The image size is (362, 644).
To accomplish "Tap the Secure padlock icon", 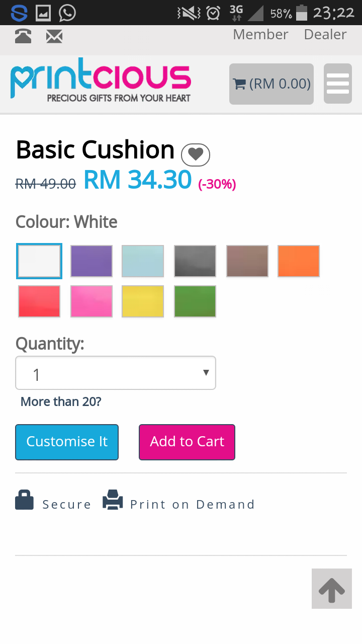I will click(24, 500).
